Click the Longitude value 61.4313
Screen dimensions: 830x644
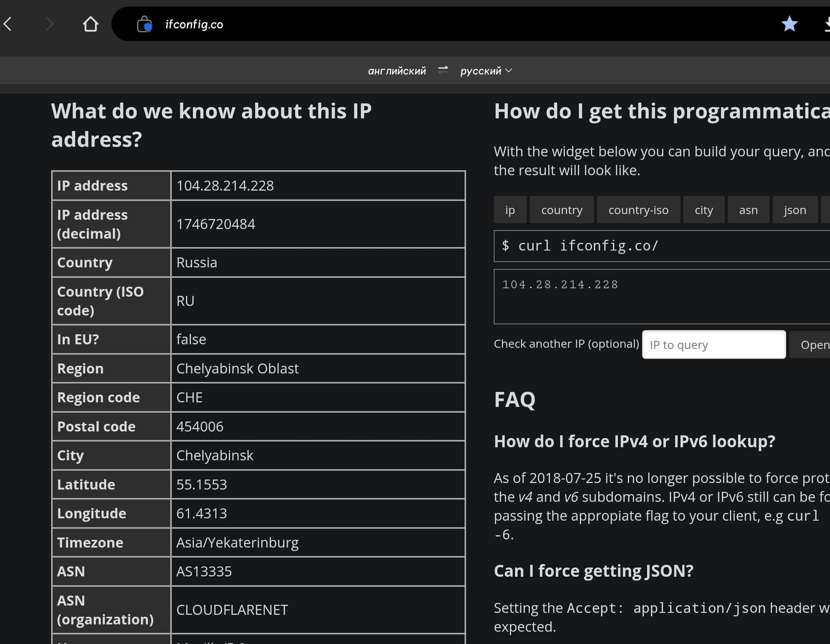coord(201,513)
